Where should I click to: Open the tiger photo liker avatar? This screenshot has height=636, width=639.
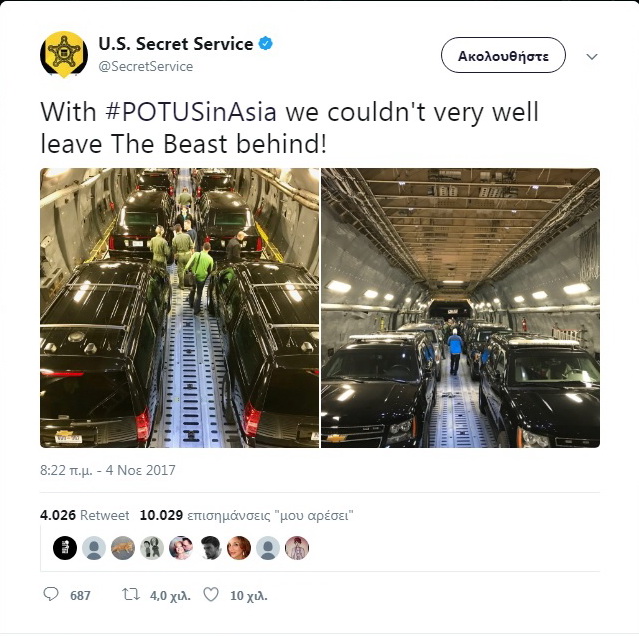pos(123,548)
